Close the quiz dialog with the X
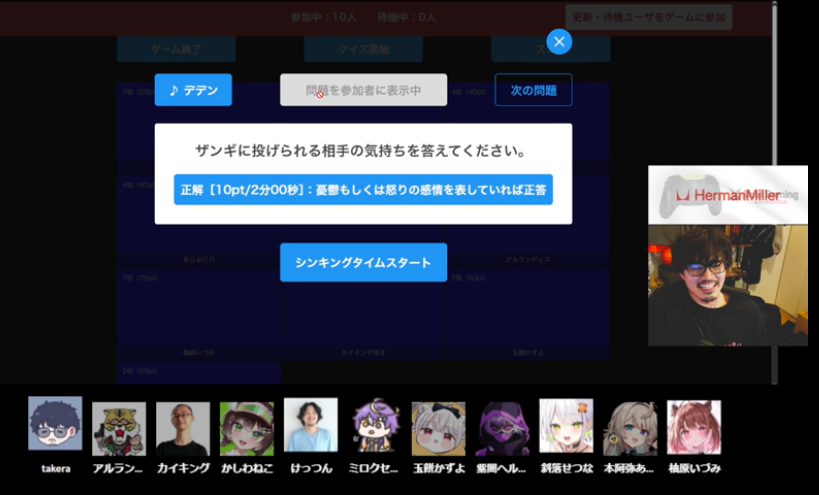This screenshot has height=495, width=819. [x=560, y=41]
